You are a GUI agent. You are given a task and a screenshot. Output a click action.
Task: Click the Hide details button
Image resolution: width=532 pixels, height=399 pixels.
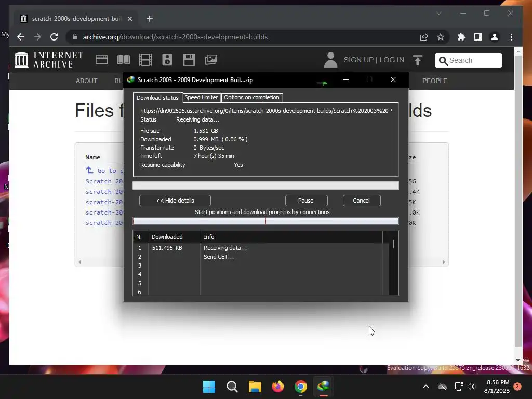click(x=175, y=201)
